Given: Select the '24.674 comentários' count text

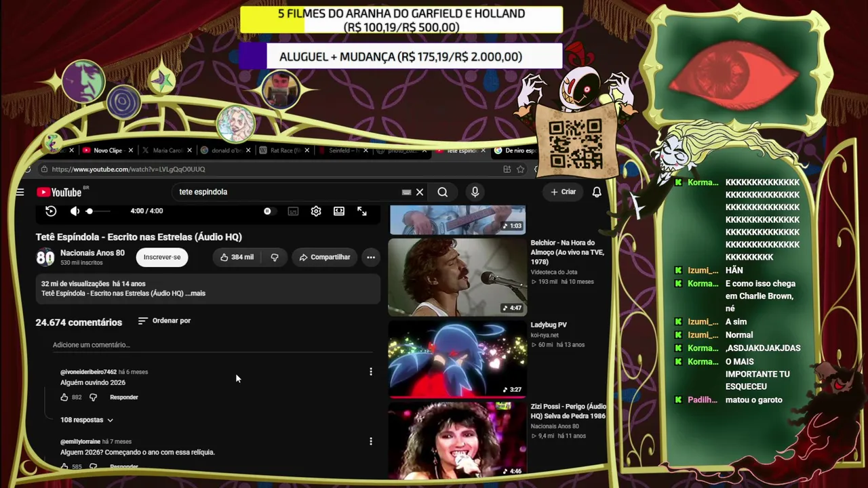Looking at the screenshot, I should (79, 323).
